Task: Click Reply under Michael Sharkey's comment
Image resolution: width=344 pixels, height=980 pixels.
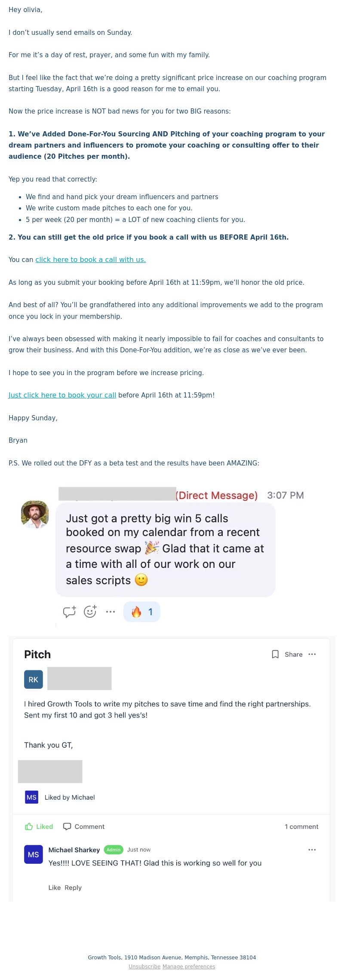Action: [x=73, y=888]
